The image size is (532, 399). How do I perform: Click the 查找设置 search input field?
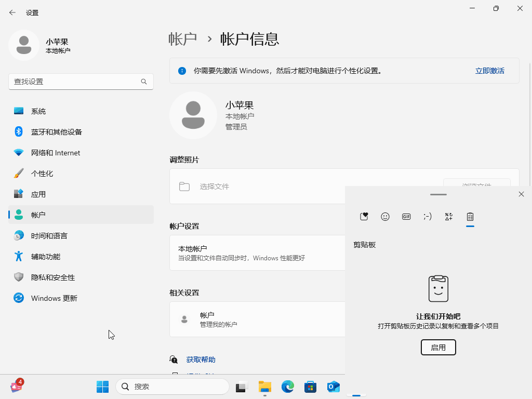click(81, 82)
